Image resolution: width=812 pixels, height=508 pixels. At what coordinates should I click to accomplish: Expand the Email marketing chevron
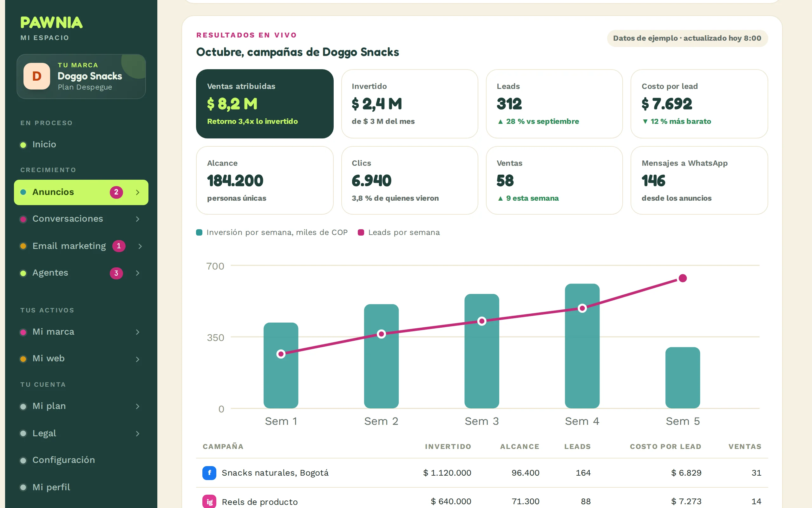140,246
